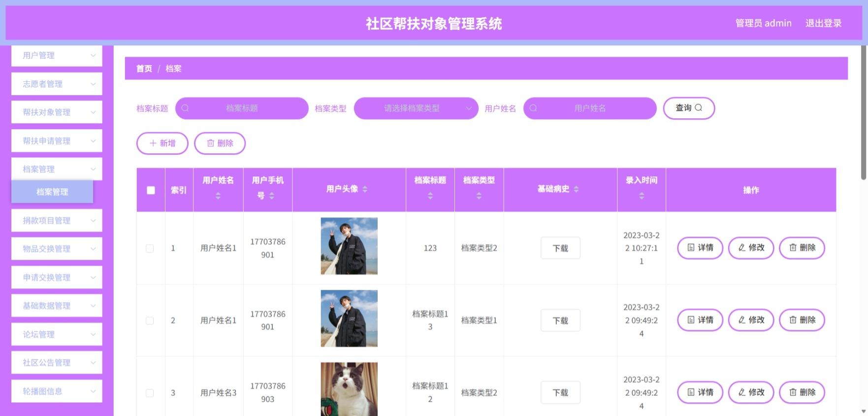Click 删除 for row 2

tap(802, 320)
